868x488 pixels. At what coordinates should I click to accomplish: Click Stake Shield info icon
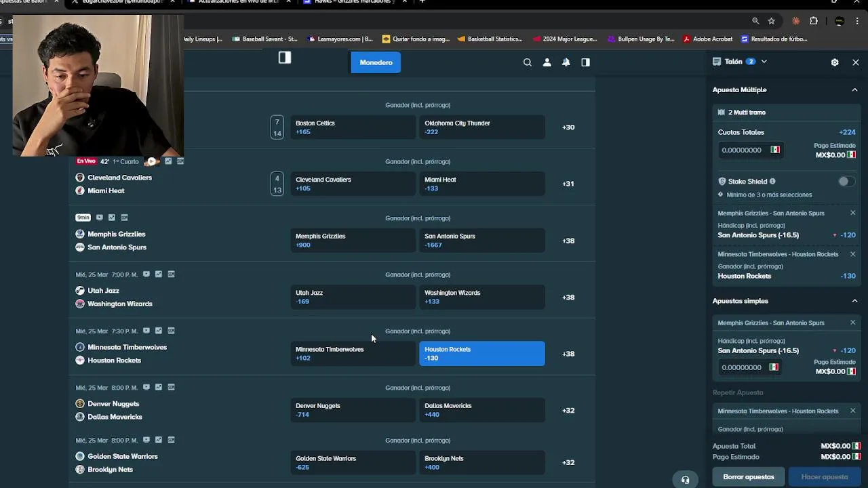[x=772, y=182]
